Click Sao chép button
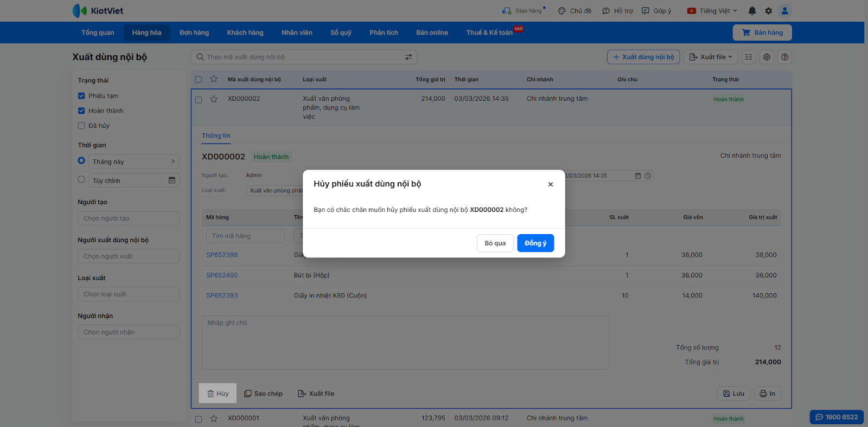Viewport: 868px width, 427px height. tap(263, 393)
